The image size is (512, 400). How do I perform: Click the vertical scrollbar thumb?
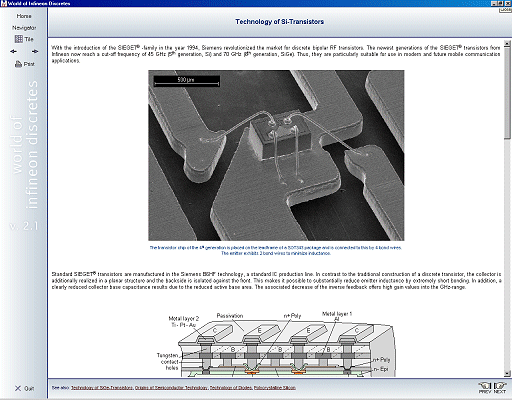pyautogui.click(x=507, y=93)
